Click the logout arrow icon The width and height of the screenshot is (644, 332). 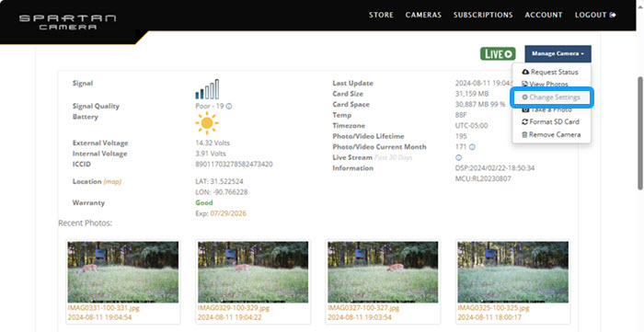(613, 15)
